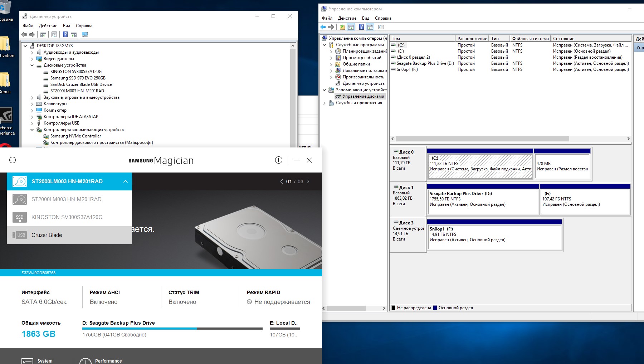644x364 pixels.
Task: Click the Просмотр событий icon in the tree
Action: (338, 58)
